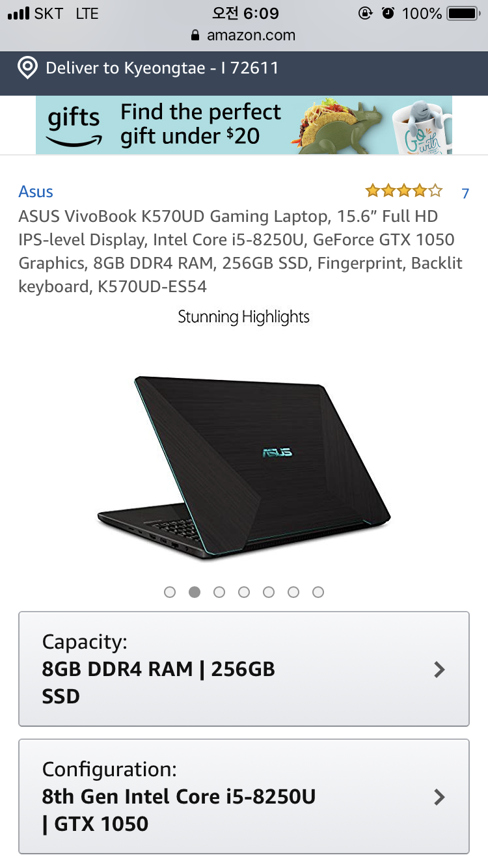This screenshot has width=488, height=868.
Task: Open the gifts under $20 banner
Action: point(244,125)
